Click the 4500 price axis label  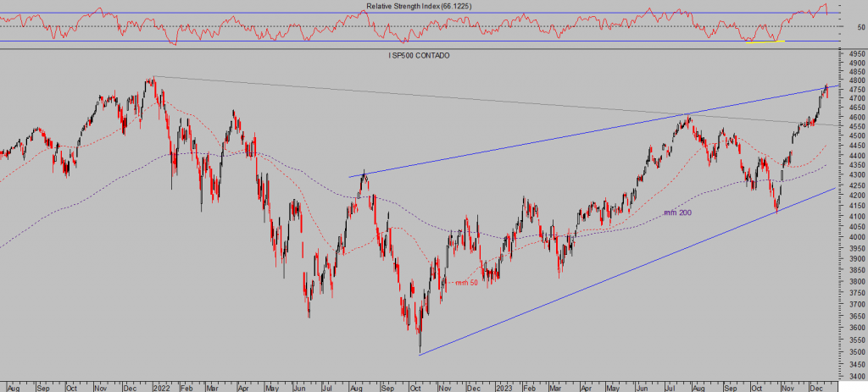tap(857, 135)
